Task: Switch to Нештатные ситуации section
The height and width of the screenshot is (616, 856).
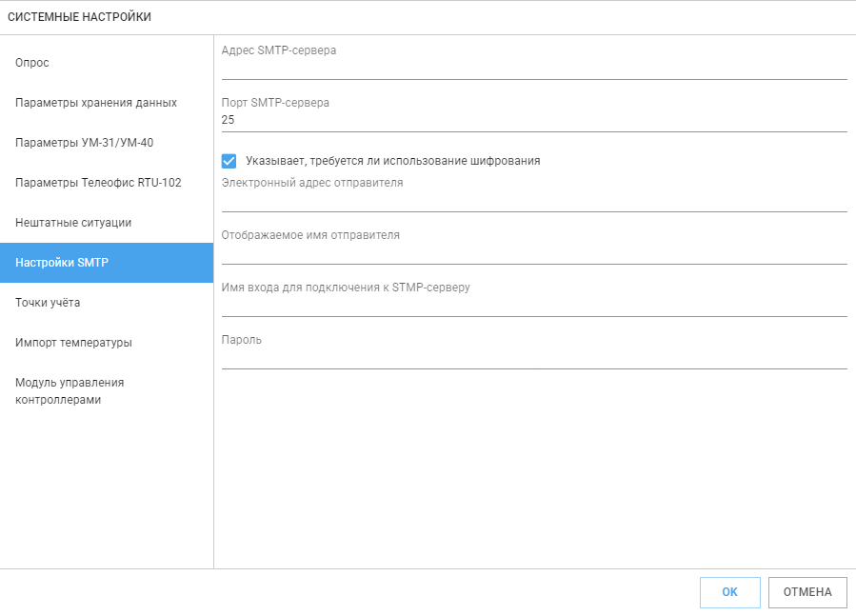Action: pos(107,223)
